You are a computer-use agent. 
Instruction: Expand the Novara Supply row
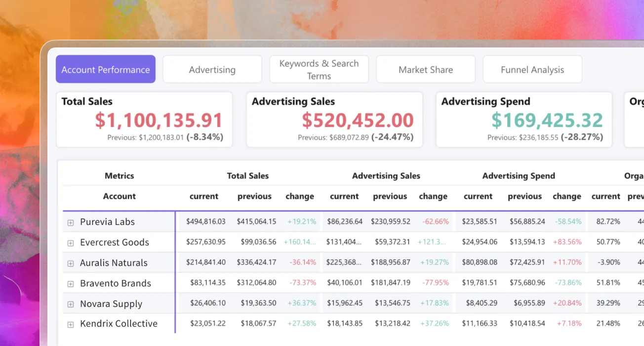click(71, 304)
